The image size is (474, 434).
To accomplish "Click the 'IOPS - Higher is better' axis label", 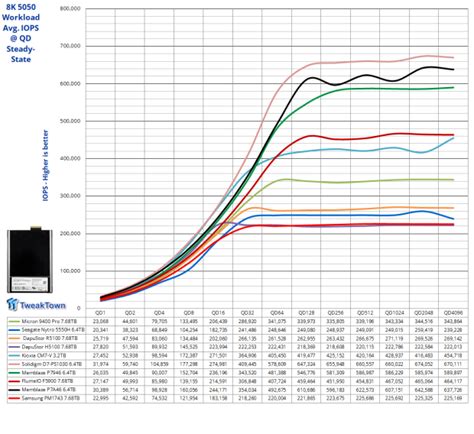I will pos(46,165).
